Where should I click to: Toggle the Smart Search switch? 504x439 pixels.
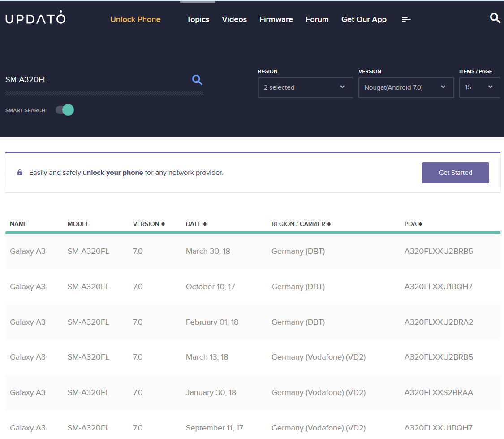65,110
